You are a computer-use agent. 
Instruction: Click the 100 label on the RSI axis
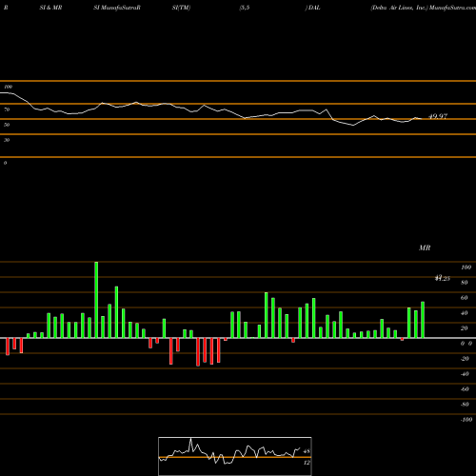(8, 87)
